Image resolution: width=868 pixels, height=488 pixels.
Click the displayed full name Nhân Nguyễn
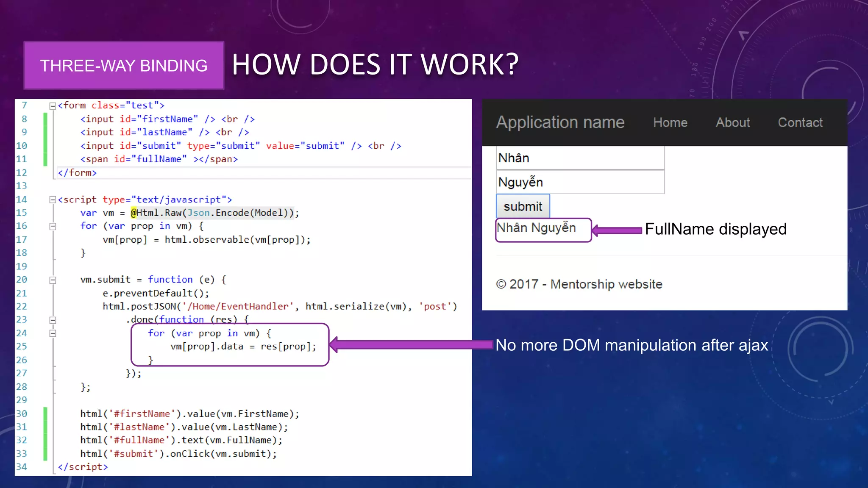click(x=537, y=228)
